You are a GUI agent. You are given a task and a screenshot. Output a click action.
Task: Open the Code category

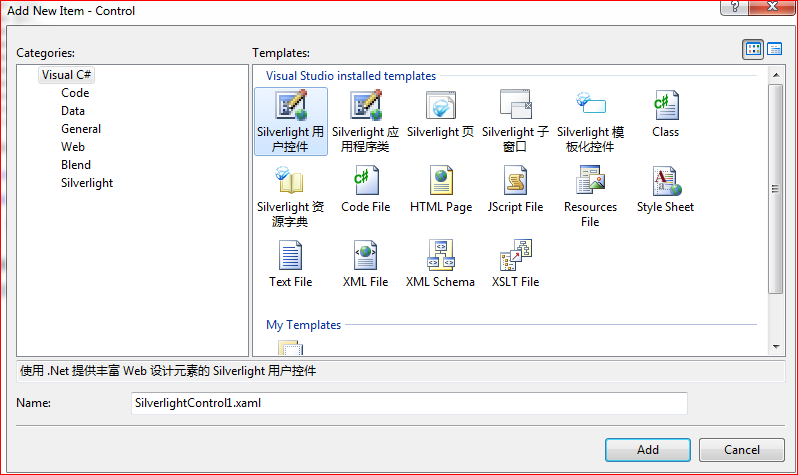(x=75, y=93)
